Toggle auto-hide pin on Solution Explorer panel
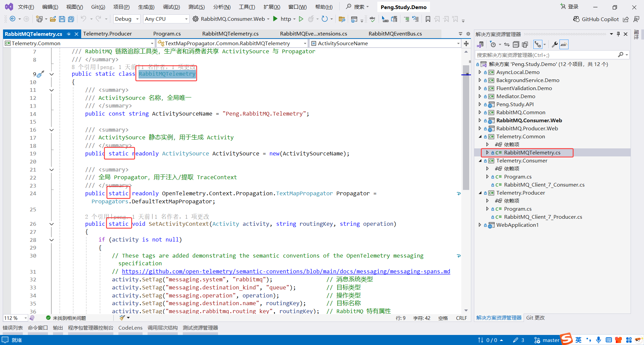This screenshot has width=644, height=345. coord(618,34)
